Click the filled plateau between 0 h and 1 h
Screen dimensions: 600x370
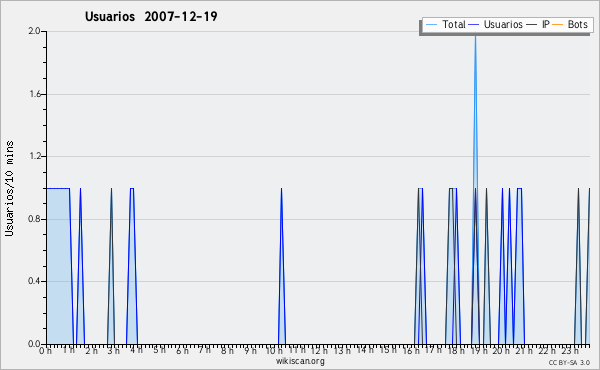point(59,266)
